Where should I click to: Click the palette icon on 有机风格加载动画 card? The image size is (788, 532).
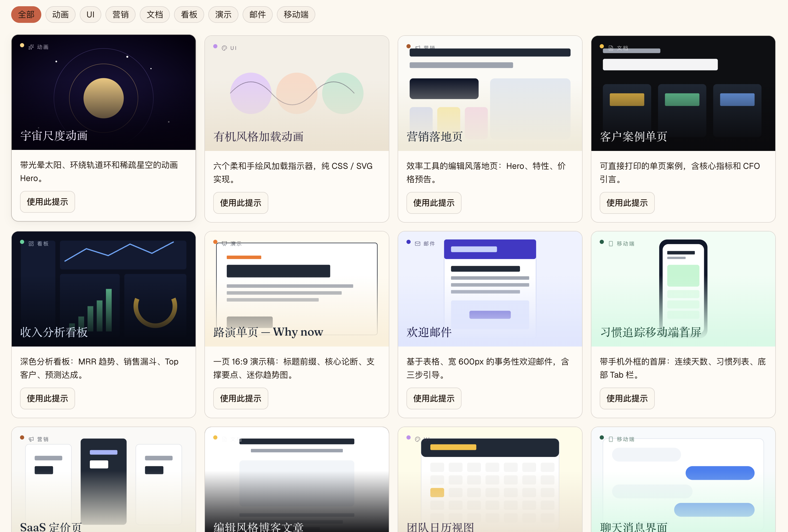coord(224,48)
